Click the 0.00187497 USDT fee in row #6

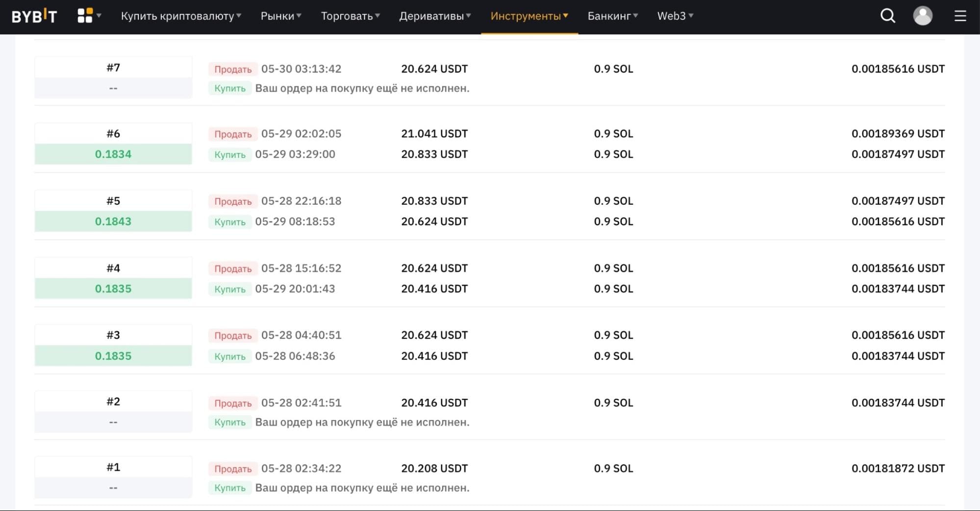[898, 154]
